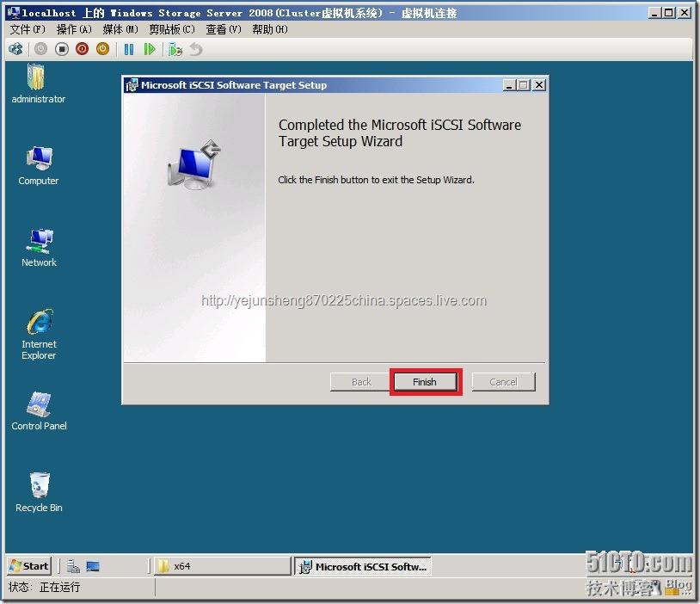Open the guest Start menu
Viewport: 700px width, 604px height.
tap(29, 566)
